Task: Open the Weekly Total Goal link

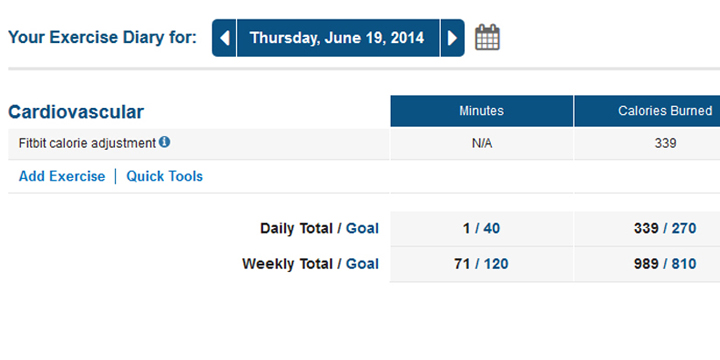Action: [362, 264]
